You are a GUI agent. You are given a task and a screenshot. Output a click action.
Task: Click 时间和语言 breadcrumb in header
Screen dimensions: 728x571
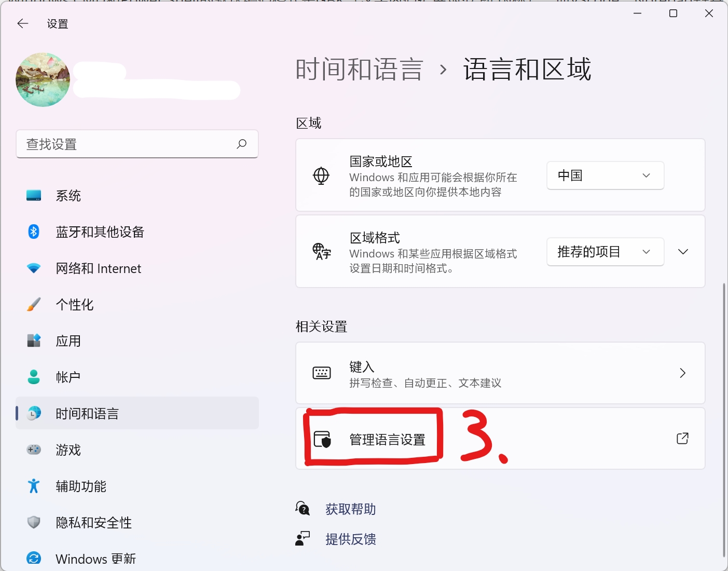(x=360, y=70)
